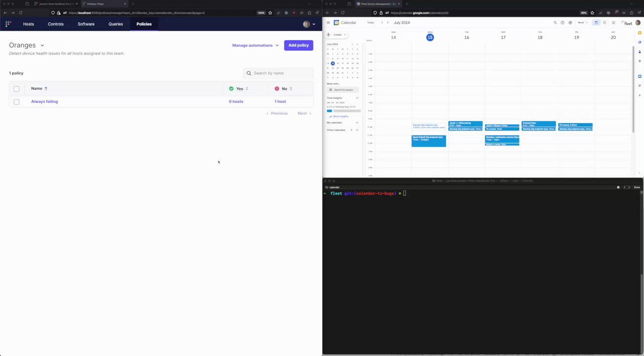Open the Always failing policy link
This screenshot has width=644, height=356.
tap(44, 101)
